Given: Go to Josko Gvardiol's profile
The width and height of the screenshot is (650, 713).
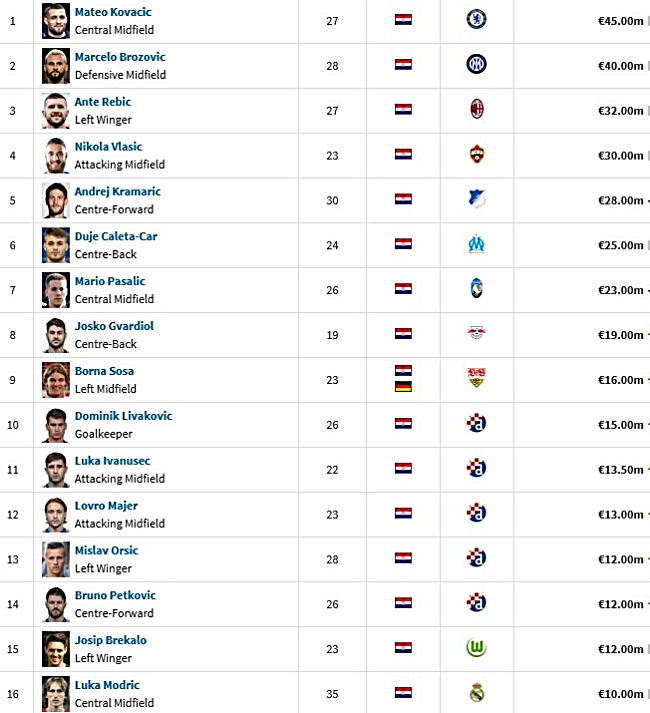Looking at the screenshot, I should coord(114,326).
